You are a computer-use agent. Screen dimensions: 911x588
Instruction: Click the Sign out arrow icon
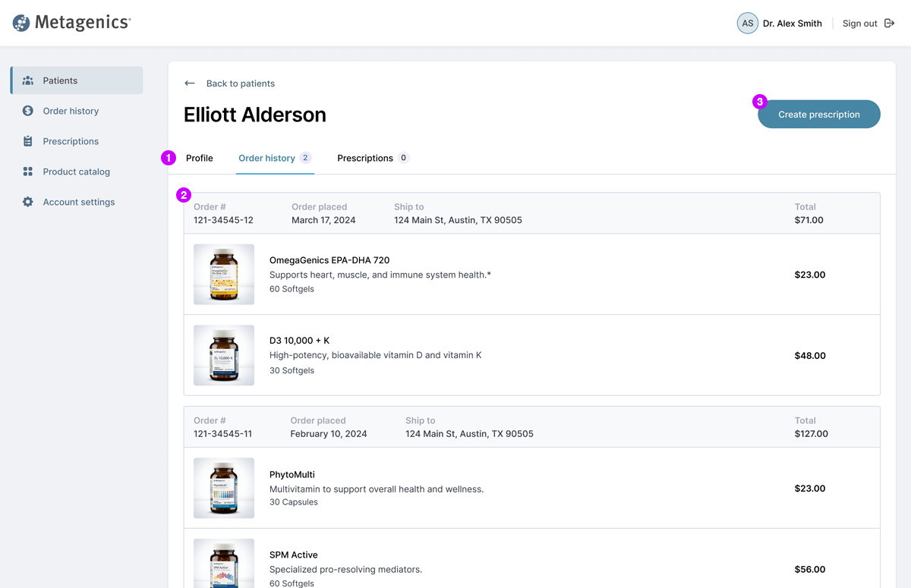tap(890, 24)
